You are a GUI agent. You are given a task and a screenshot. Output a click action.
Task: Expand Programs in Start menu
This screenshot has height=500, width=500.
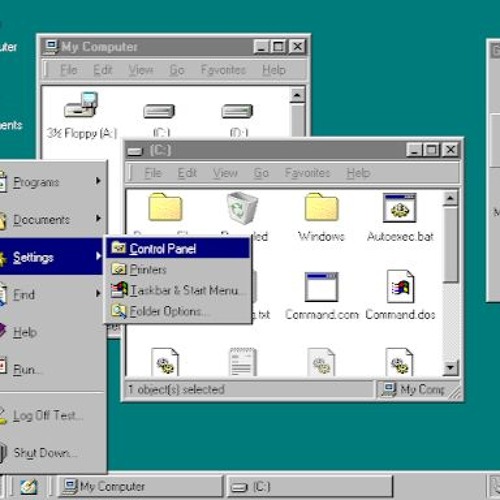point(51,182)
